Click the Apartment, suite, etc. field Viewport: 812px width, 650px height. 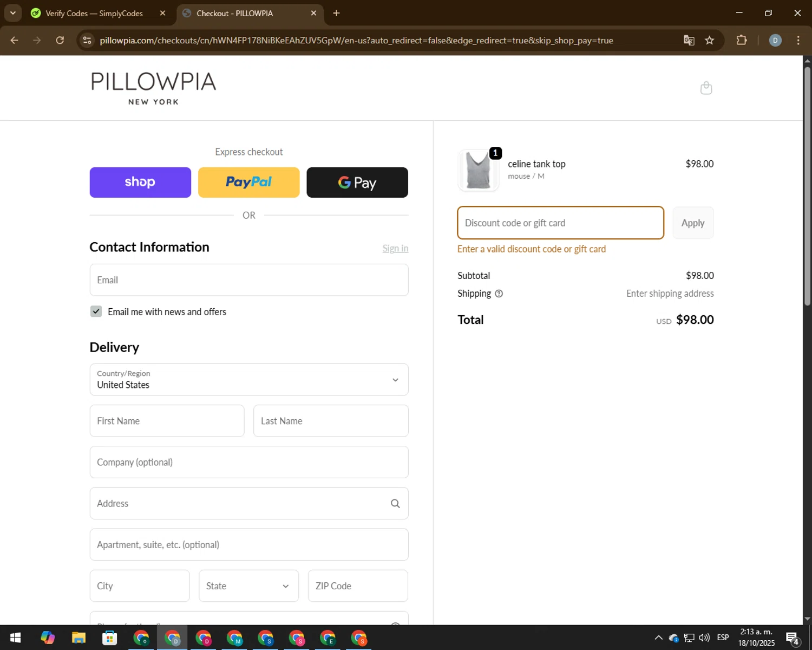[x=249, y=544]
